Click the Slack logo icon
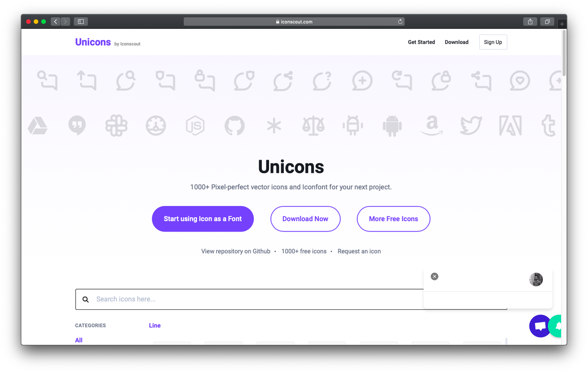588x373 pixels. (x=116, y=126)
